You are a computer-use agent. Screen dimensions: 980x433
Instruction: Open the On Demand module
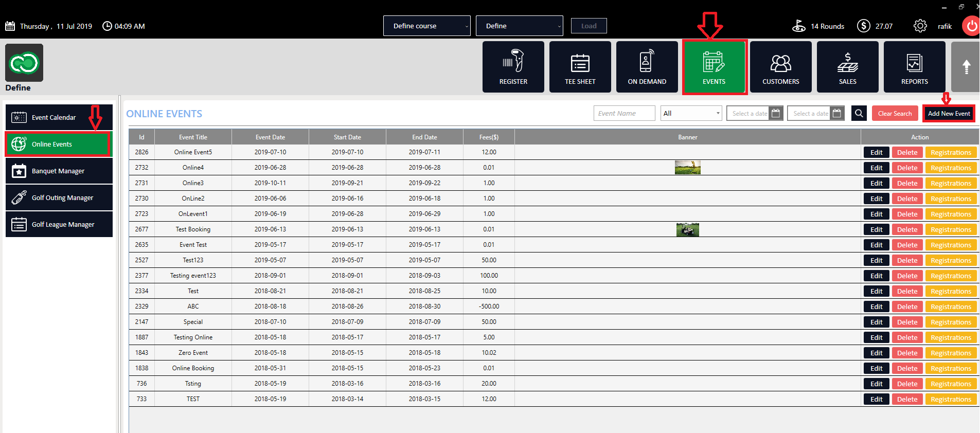647,67
